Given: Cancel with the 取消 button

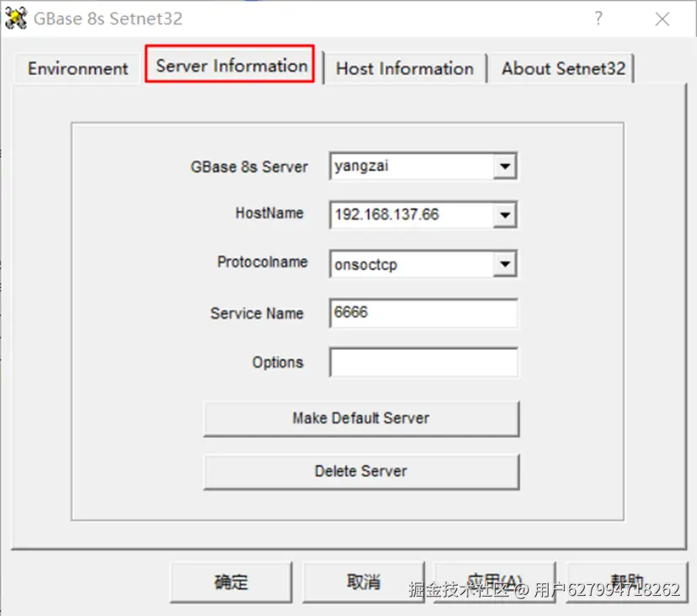Looking at the screenshot, I should (x=363, y=581).
